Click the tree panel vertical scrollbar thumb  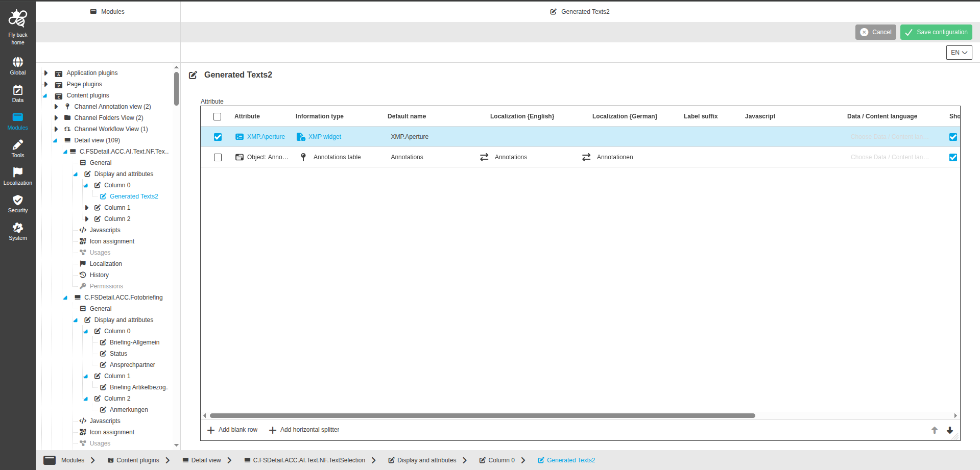(176, 88)
